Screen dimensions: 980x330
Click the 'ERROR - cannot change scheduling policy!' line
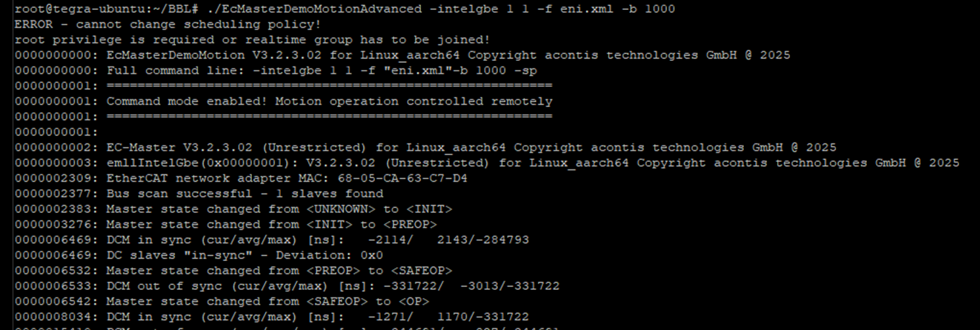(x=168, y=24)
